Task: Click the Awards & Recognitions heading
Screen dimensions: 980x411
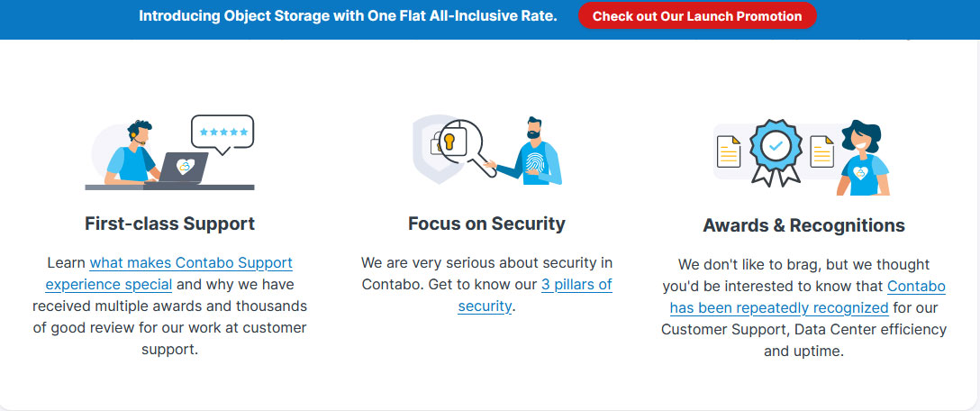Action: tap(803, 225)
